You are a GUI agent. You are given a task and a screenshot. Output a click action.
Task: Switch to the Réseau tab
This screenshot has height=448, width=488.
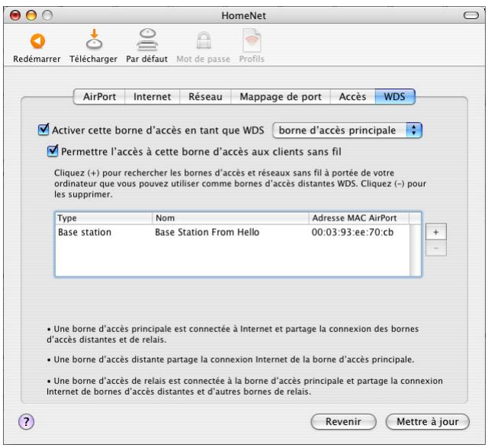(205, 97)
